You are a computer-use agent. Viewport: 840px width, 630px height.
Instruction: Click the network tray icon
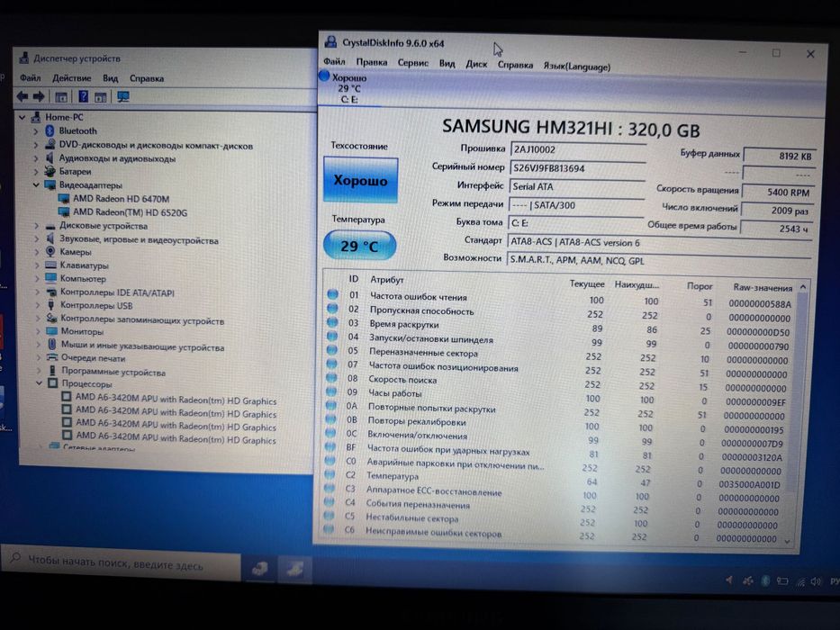(x=799, y=582)
